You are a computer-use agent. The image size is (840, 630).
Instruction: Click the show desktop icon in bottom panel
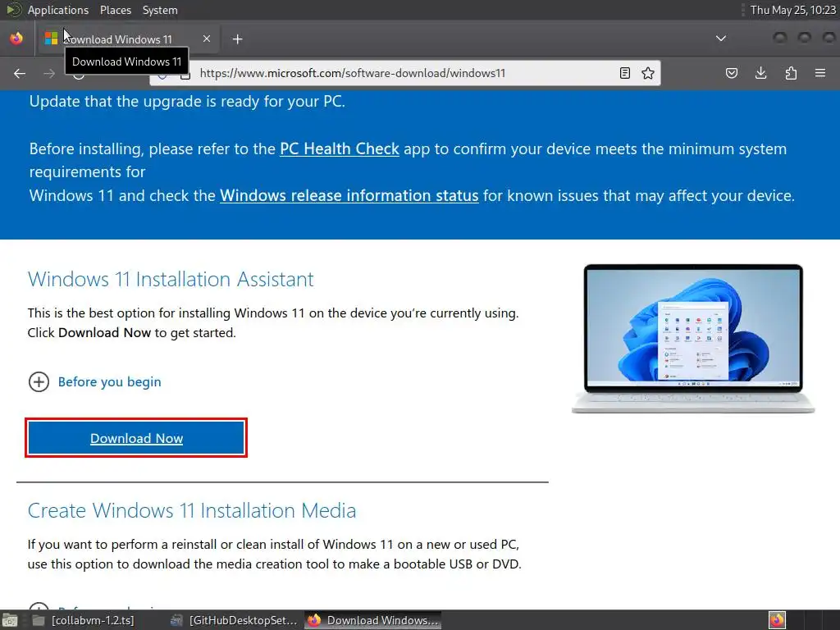(x=10, y=620)
